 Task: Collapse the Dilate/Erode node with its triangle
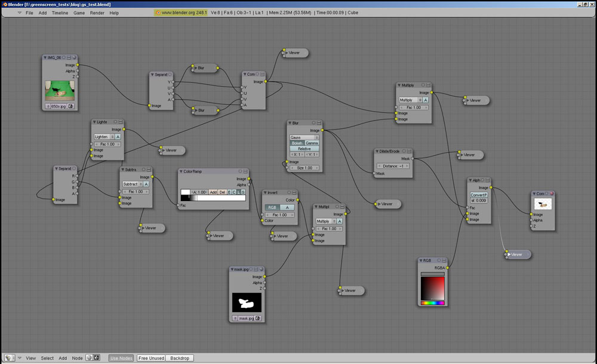pyautogui.click(x=377, y=151)
